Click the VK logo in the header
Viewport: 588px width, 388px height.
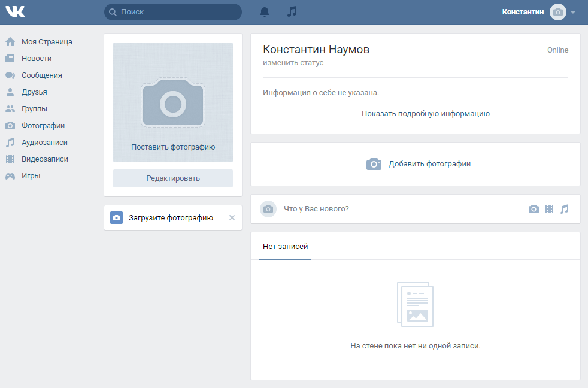[15, 11]
